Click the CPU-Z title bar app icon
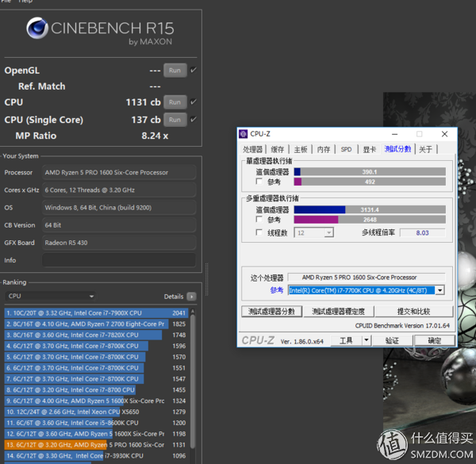 click(x=244, y=134)
